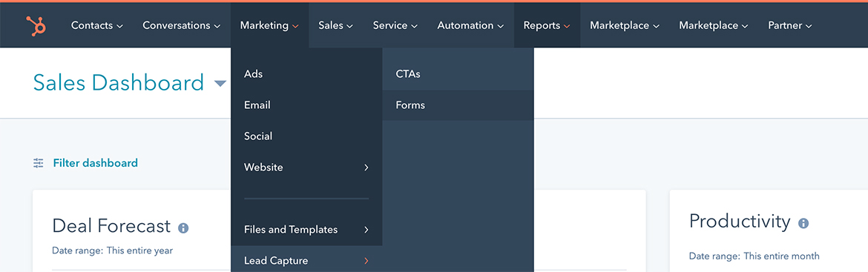
Task: Click the info icon next to Deal Forecast
Action: point(183,228)
